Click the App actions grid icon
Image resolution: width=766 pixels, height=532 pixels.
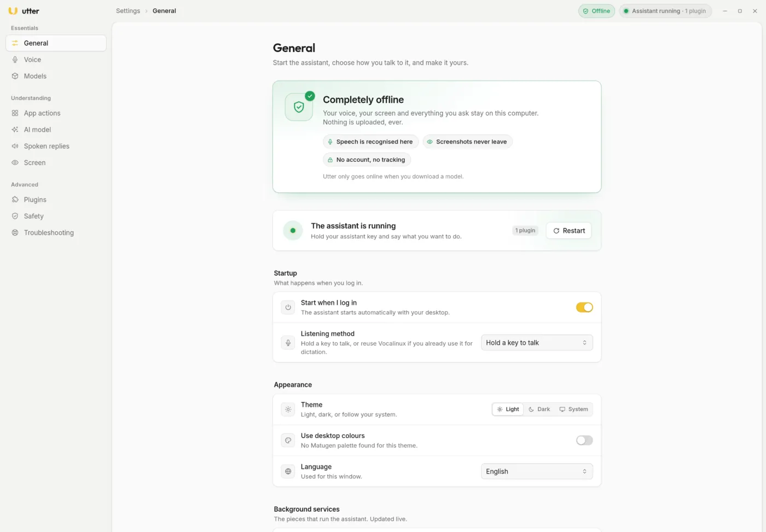tap(15, 113)
